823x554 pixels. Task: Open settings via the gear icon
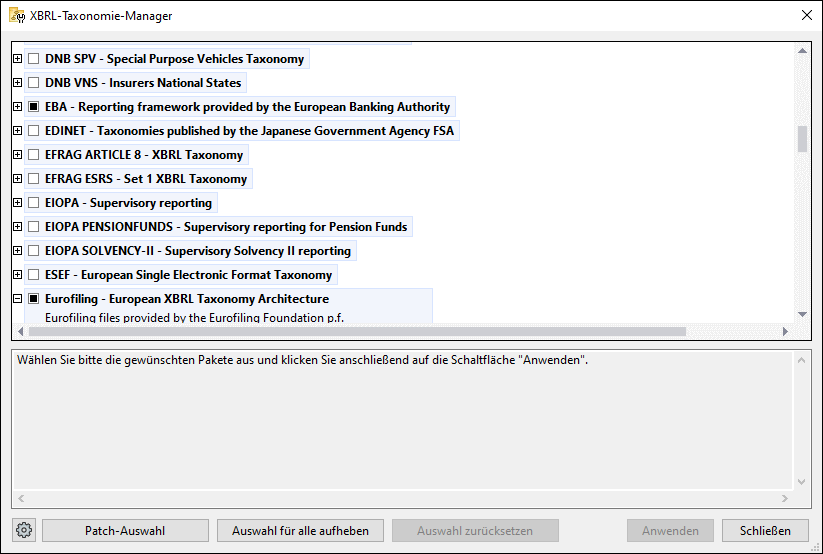(25, 530)
